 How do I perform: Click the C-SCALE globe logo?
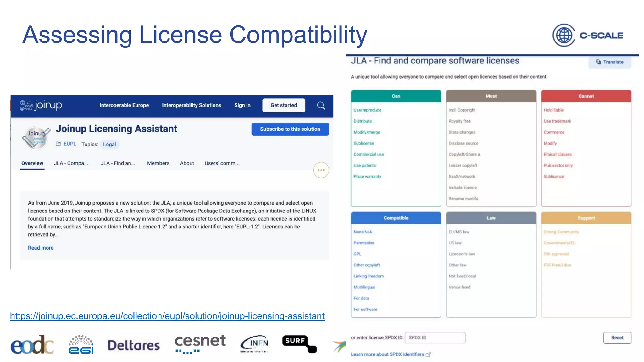(x=564, y=35)
